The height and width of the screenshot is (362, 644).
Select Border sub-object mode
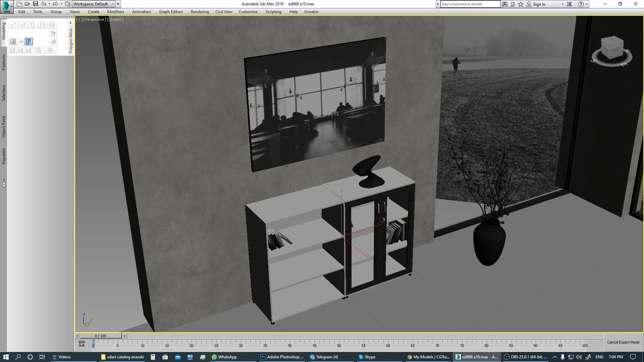point(33,25)
